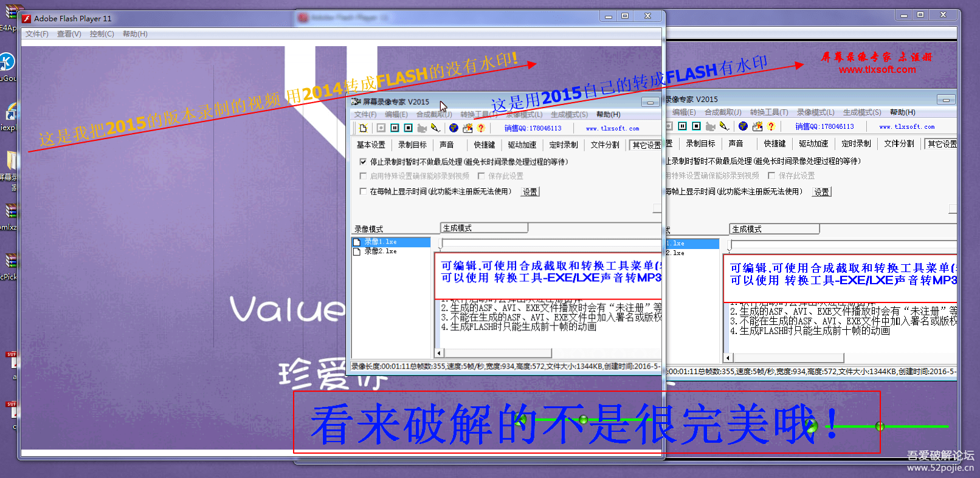Click the stop icon in the right recorder toolbar
Image resolution: width=980 pixels, height=478 pixels.
696,126
